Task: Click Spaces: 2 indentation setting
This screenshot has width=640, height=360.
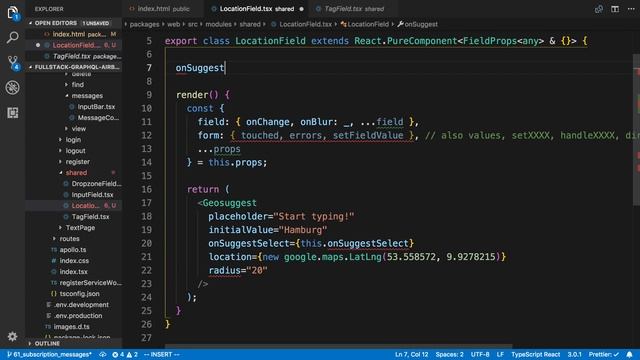Action: (449, 355)
